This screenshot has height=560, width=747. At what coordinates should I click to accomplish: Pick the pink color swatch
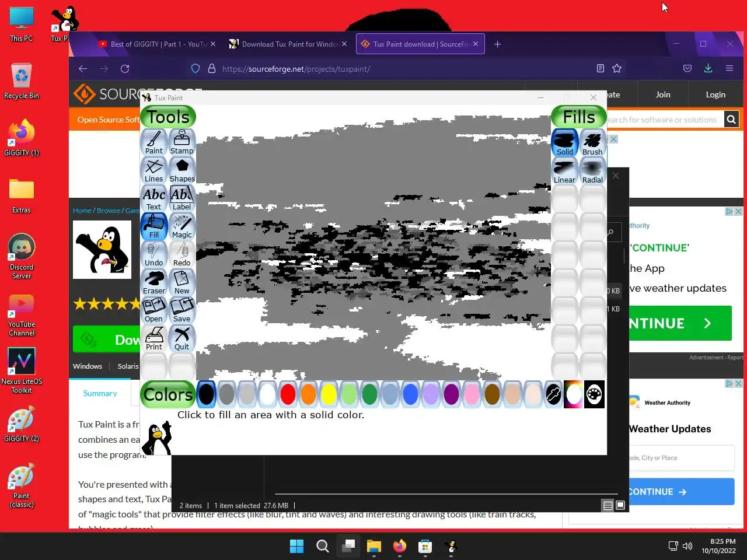[x=472, y=394]
